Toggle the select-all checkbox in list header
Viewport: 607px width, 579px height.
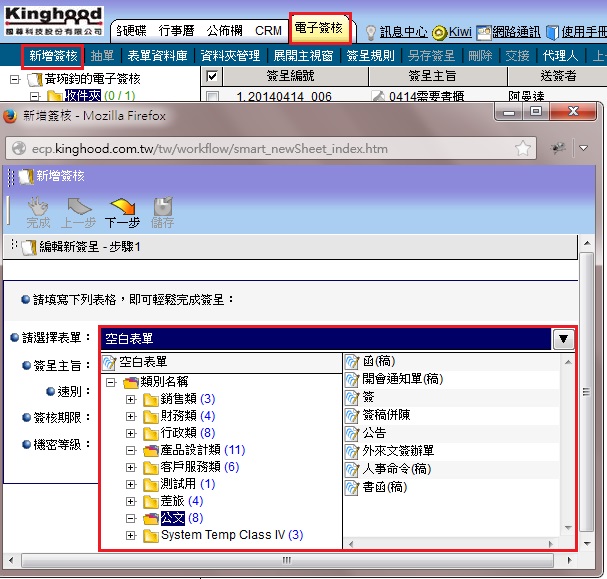[211, 76]
